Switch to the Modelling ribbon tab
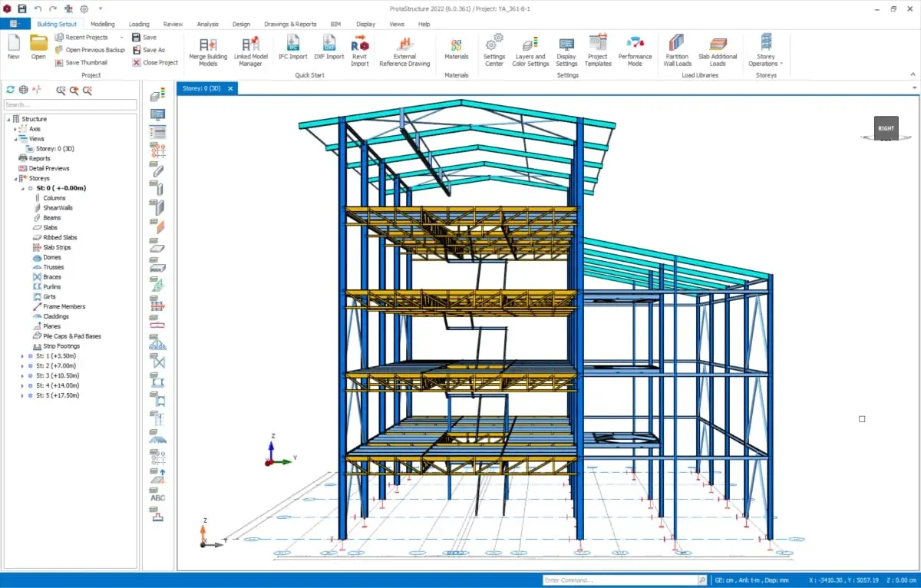The width and height of the screenshot is (921, 588). click(x=102, y=24)
